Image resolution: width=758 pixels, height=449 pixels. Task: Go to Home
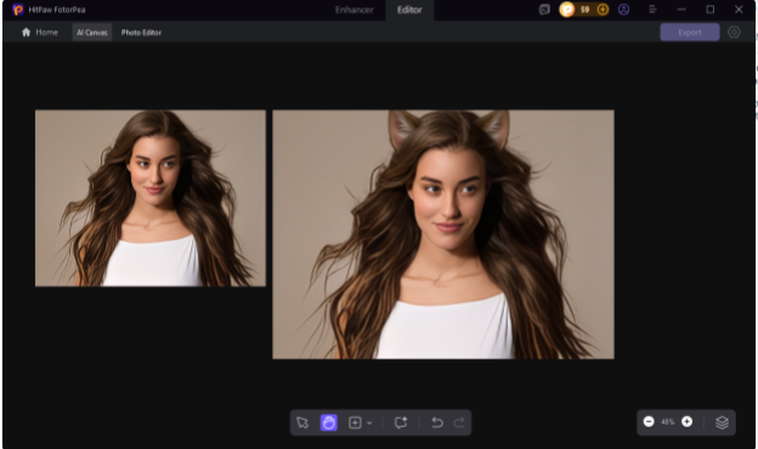coord(40,32)
